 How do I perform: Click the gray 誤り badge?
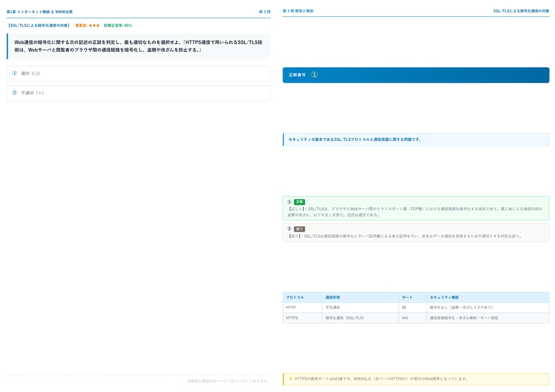(299, 229)
